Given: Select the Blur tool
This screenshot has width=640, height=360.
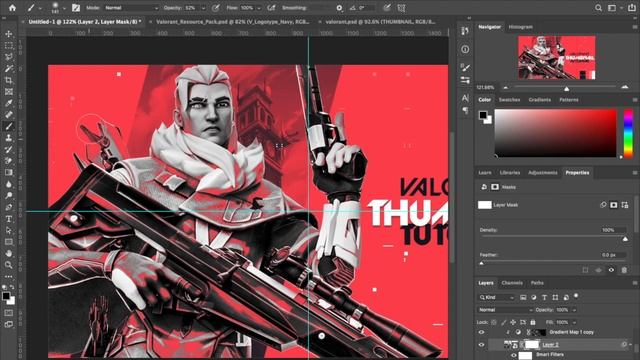Looking at the screenshot, I should pos(9,184).
